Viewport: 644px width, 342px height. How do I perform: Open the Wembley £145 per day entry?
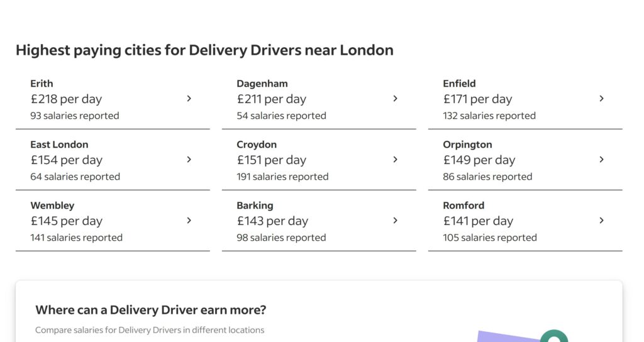(66, 221)
